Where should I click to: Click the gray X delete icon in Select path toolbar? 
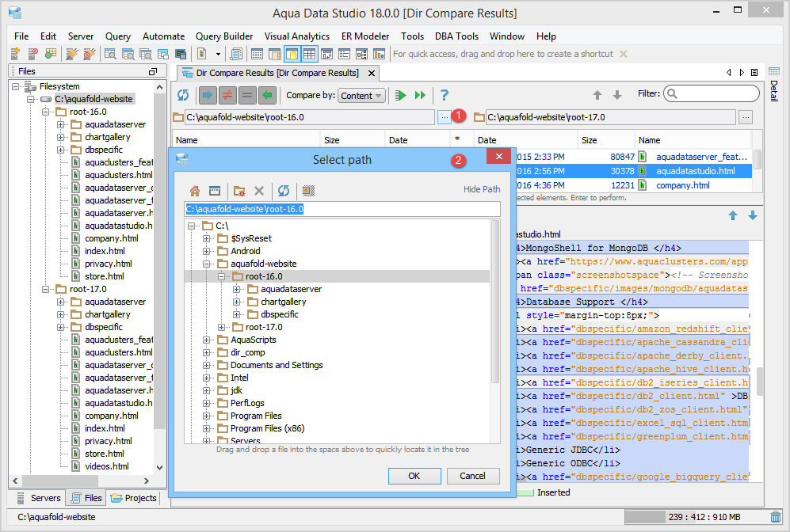[258, 191]
